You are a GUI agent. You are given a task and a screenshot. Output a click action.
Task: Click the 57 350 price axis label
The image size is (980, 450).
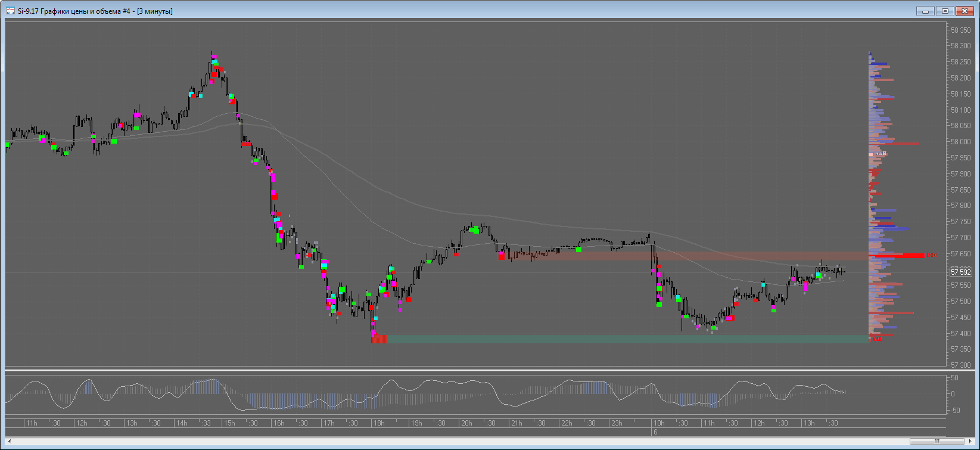pyautogui.click(x=962, y=349)
